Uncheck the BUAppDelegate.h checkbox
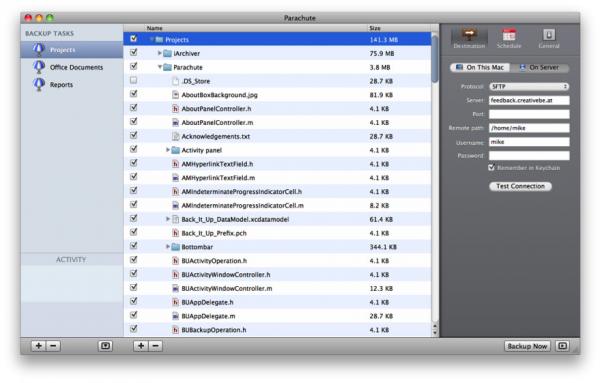Screen dimensions: 600x383 134,301
